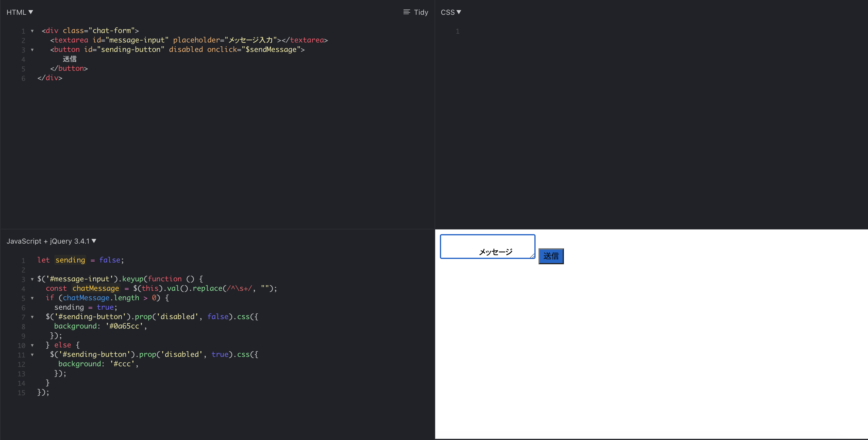Click the Tidy icon in HTML panel
Image resolution: width=868 pixels, height=440 pixels.
coord(407,12)
